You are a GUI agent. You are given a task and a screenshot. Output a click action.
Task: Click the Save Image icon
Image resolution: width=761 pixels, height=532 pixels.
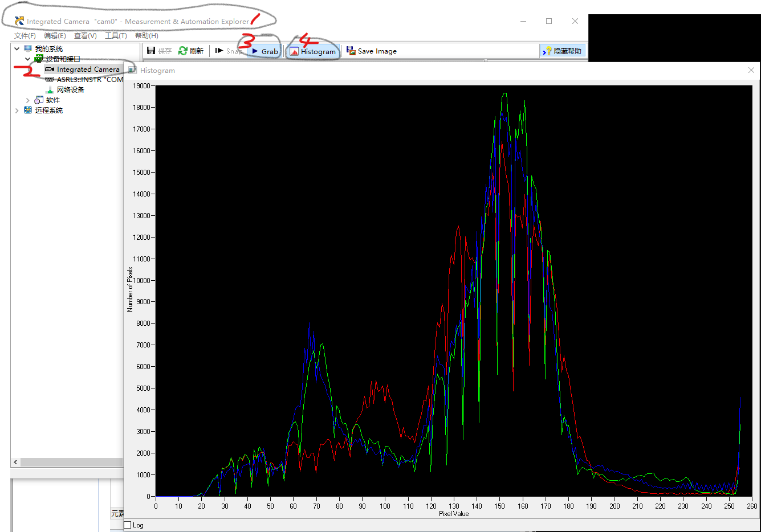351,51
